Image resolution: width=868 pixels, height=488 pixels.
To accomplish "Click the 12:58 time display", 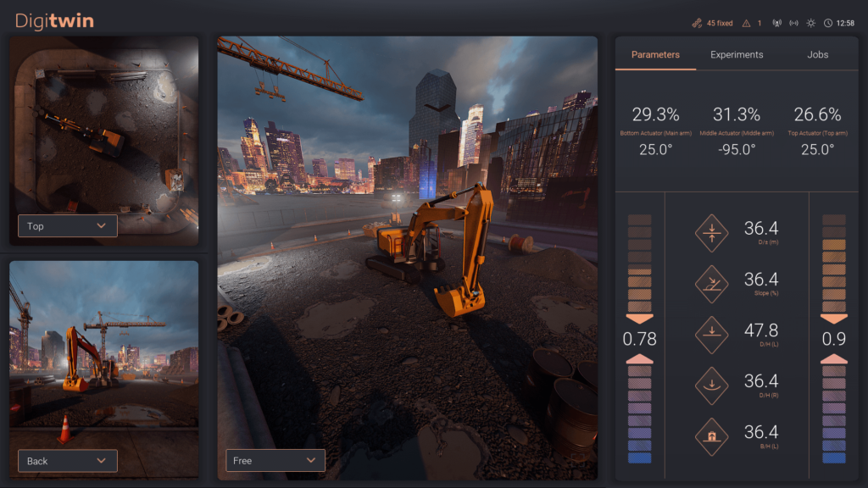I will [845, 23].
